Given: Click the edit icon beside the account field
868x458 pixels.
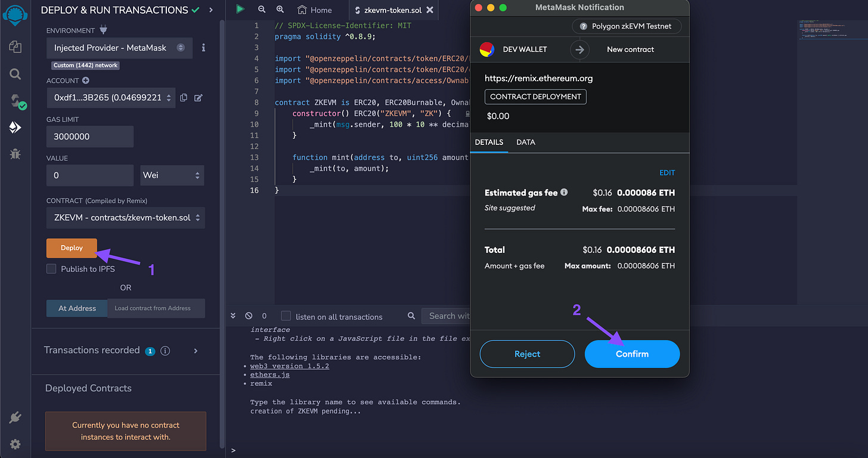Looking at the screenshot, I should pos(199,98).
